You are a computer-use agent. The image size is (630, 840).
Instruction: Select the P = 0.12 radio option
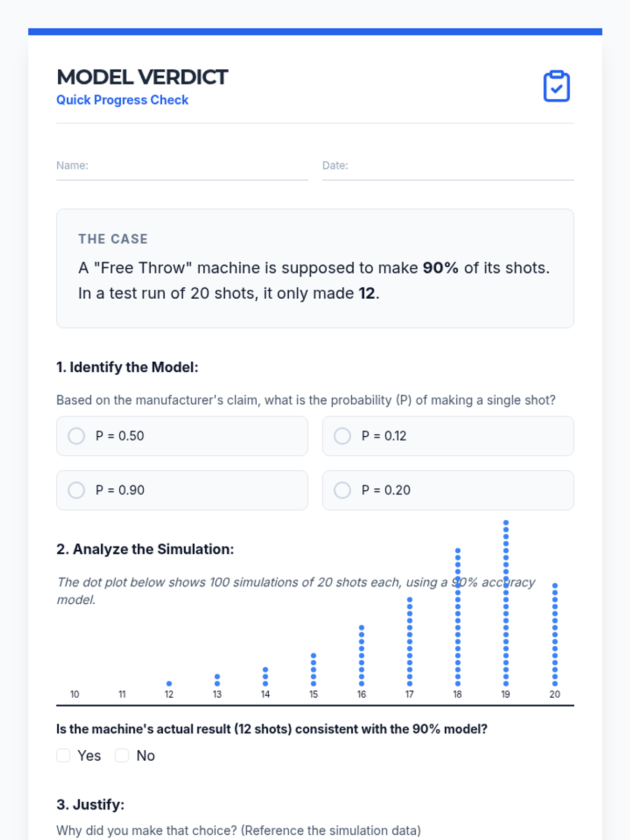pyautogui.click(x=342, y=436)
